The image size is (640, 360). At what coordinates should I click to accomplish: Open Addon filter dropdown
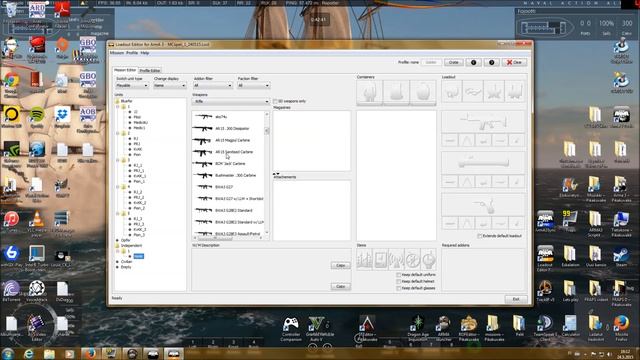(x=213, y=86)
